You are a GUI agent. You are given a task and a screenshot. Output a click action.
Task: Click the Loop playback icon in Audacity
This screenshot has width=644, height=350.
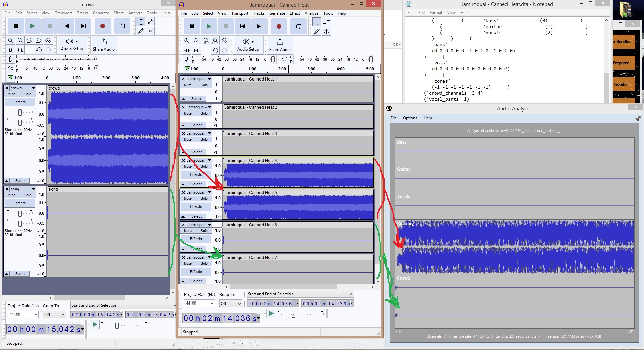(x=299, y=26)
